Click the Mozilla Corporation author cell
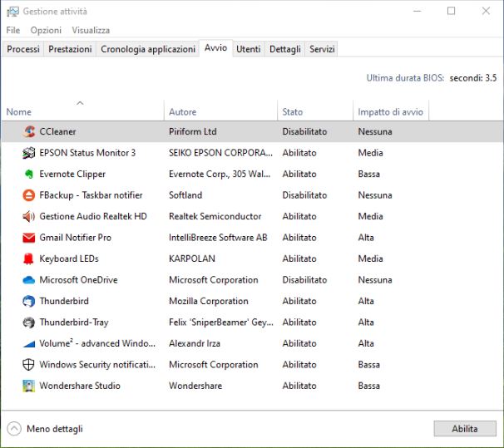504x448 pixels. 209,301
